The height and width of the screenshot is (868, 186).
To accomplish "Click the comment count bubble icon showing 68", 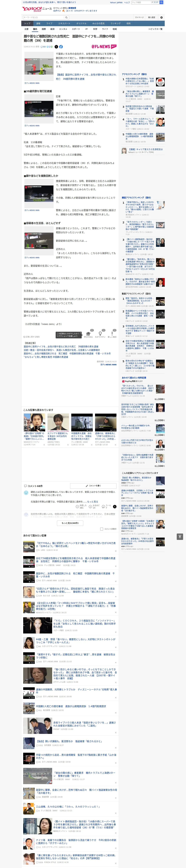I will (43, 47).
